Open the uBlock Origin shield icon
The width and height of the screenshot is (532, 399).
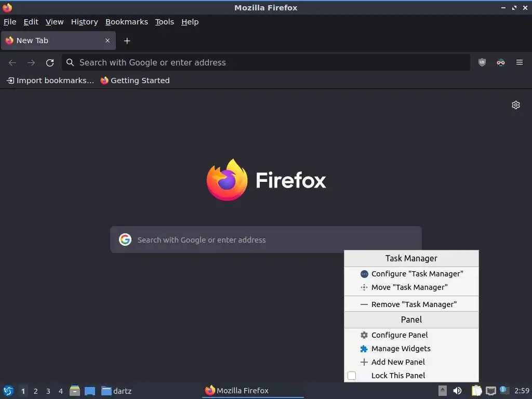(x=482, y=62)
